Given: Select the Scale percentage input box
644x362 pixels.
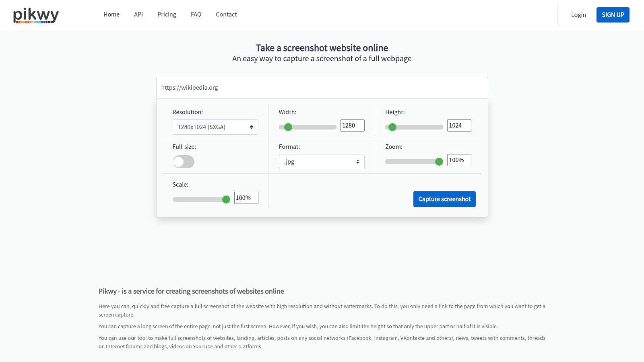Looking at the screenshot, I should pyautogui.click(x=246, y=198).
